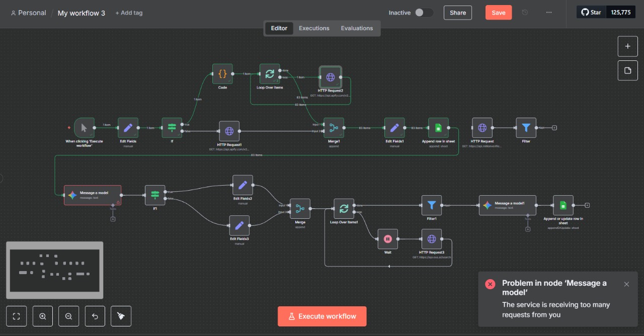Add a tool under 'Message a model'

point(113,219)
